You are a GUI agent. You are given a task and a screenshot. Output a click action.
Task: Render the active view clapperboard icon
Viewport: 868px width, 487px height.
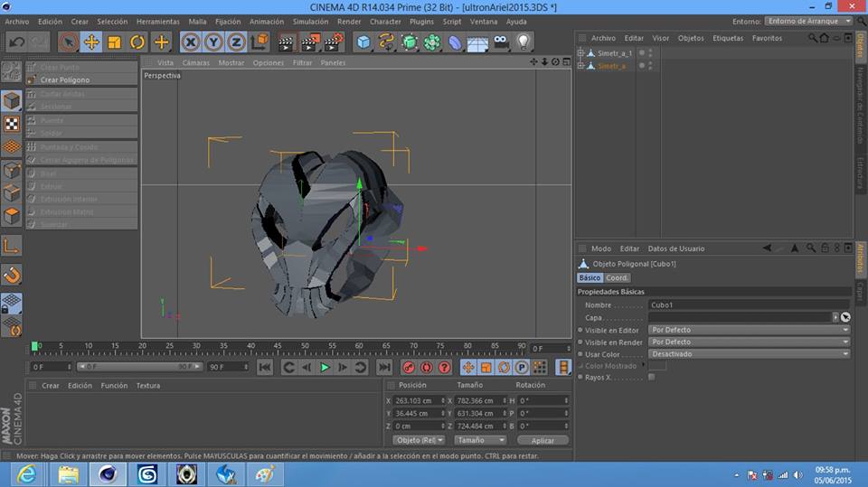click(x=287, y=42)
